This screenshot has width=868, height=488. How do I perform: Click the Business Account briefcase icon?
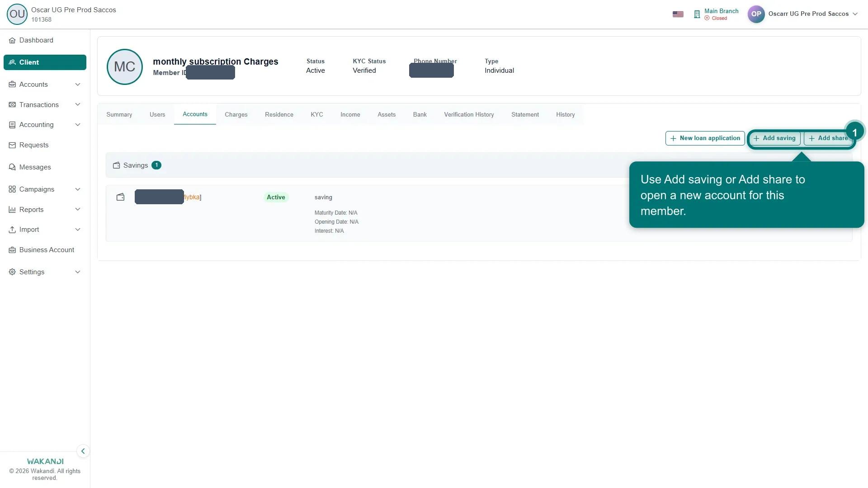pyautogui.click(x=12, y=250)
